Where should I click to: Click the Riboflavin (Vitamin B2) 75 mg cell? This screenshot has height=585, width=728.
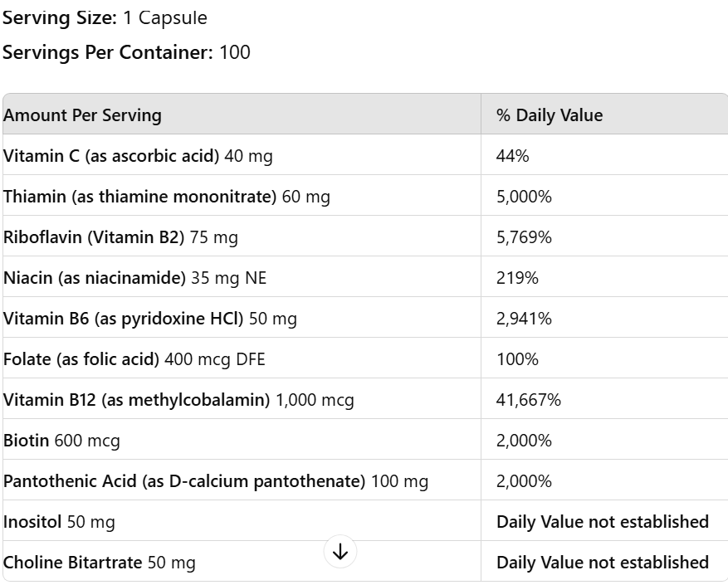[x=120, y=237]
